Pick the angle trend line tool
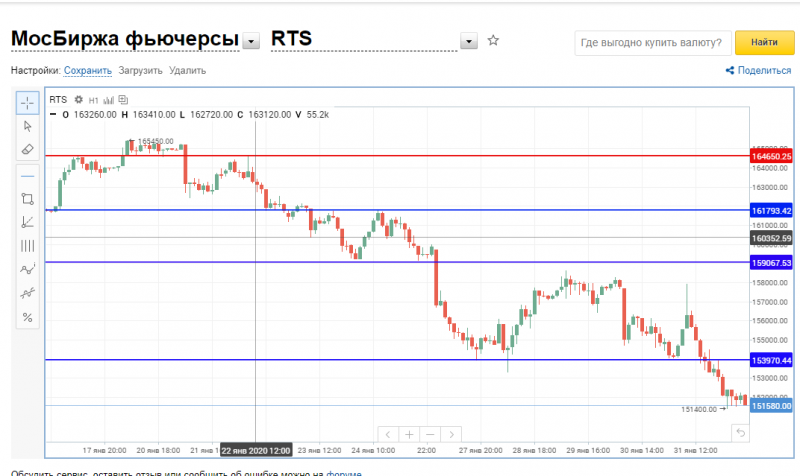This screenshot has height=476, width=800. pos(28,222)
